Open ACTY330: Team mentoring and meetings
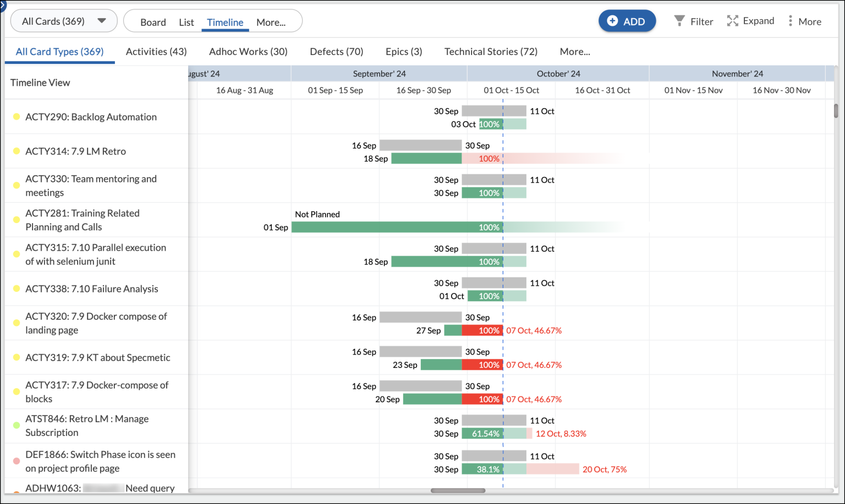Image resolution: width=845 pixels, height=504 pixels. click(91, 185)
